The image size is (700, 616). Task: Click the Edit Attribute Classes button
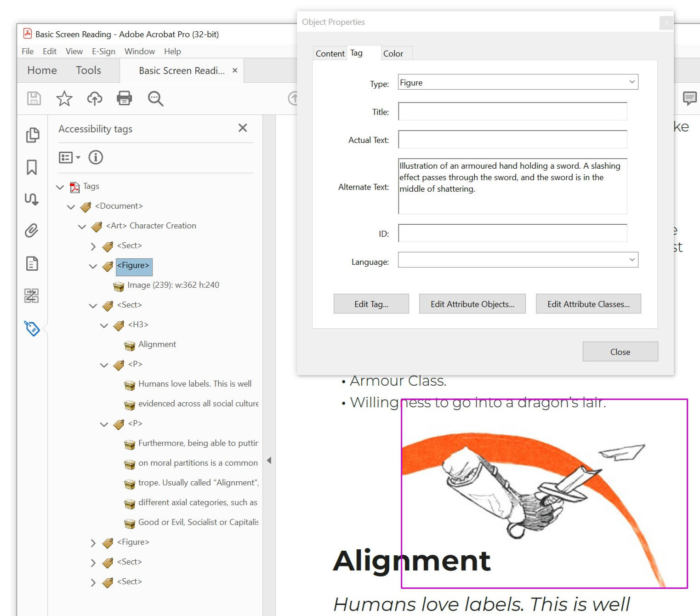pos(588,303)
